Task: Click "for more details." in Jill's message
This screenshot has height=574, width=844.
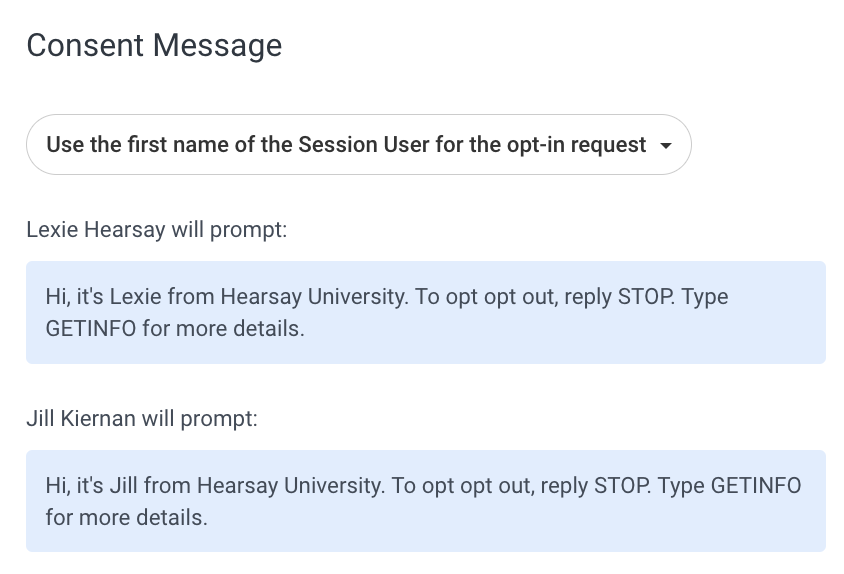Action: pos(126,518)
